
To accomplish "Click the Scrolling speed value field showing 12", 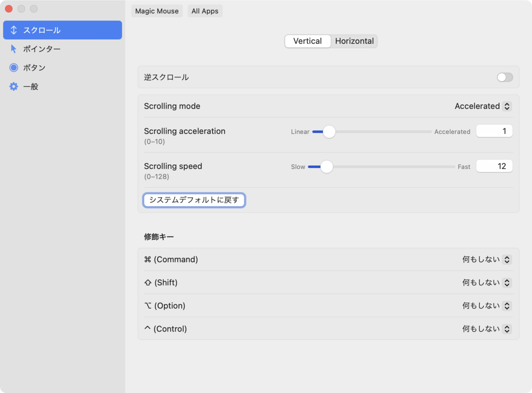I will tap(494, 166).
